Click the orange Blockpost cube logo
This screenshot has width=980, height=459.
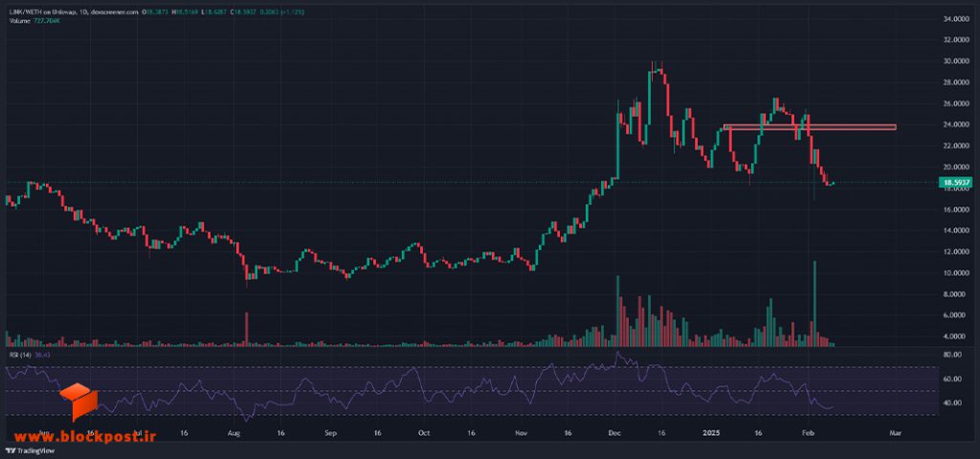point(78,403)
